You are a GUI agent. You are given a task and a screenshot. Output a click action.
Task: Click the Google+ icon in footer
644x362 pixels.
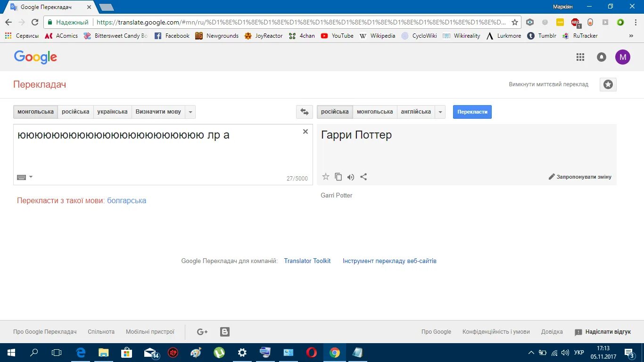click(202, 332)
